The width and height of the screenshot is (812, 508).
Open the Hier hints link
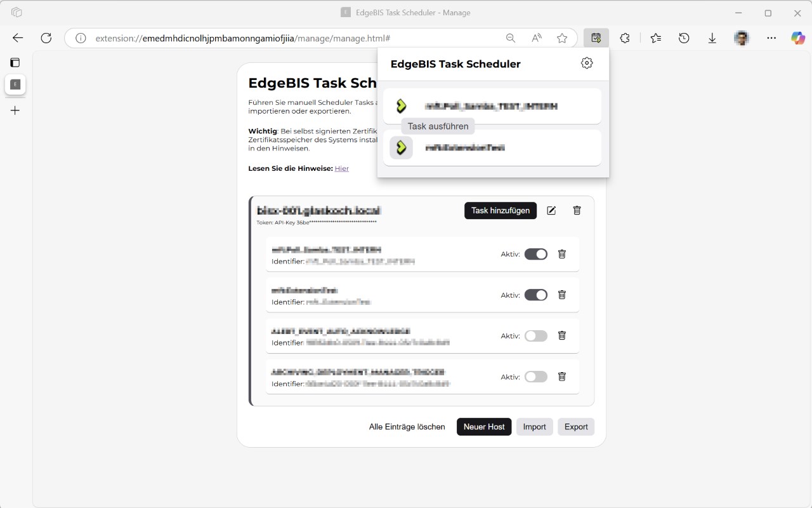coord(342,168)
